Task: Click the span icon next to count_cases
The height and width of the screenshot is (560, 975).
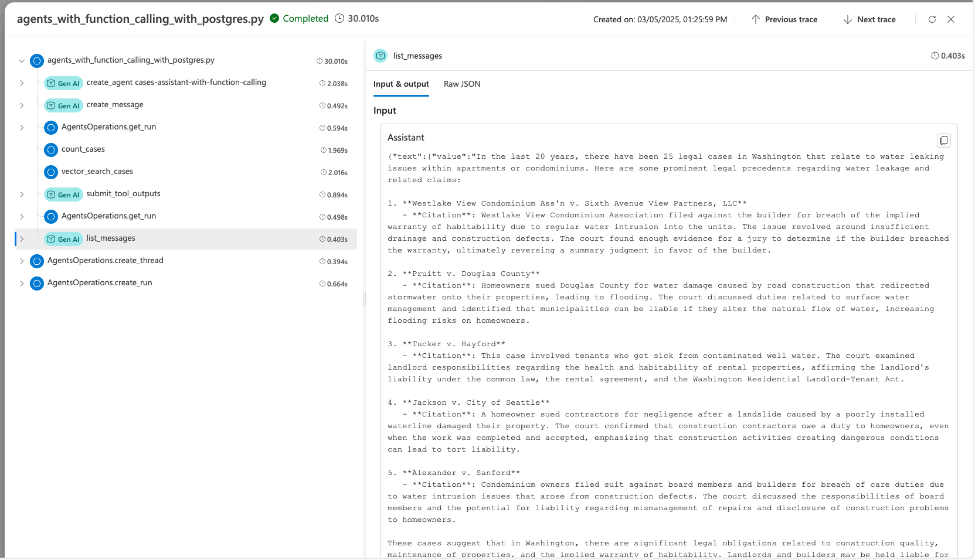Action: coord(51,150)
